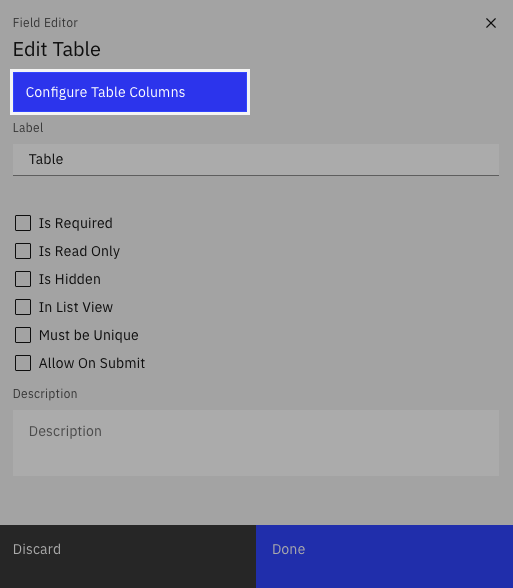Viewport: 513px width, 588px height.
Task: Check the Is Hidden box
Action: (x=23, y=279)
